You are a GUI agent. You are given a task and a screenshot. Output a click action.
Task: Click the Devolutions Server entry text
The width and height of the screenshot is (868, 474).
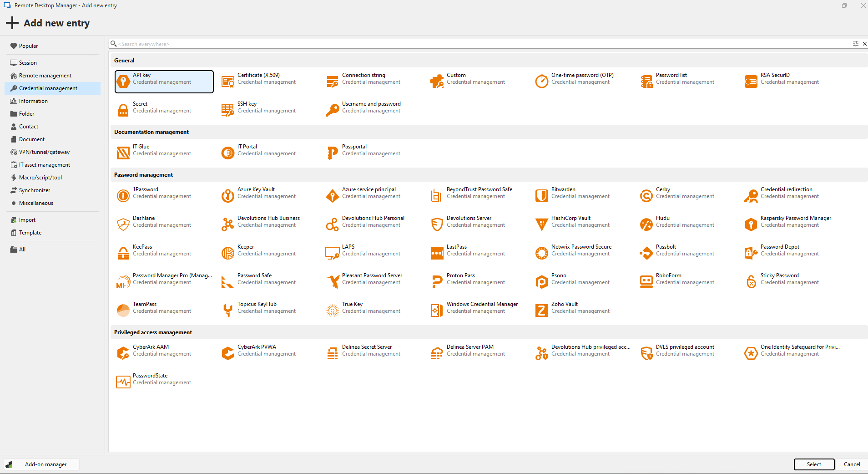pyautogui.click(x=469, y=218)
